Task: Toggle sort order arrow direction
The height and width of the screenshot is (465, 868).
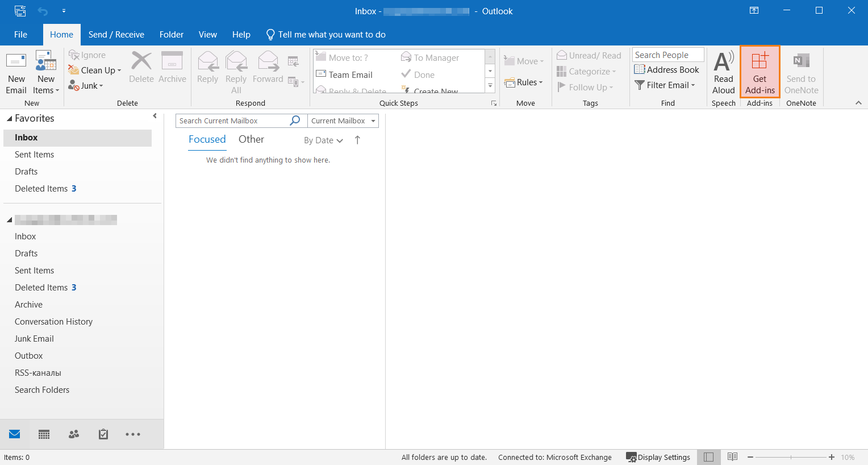Action: tap(357, 140)
